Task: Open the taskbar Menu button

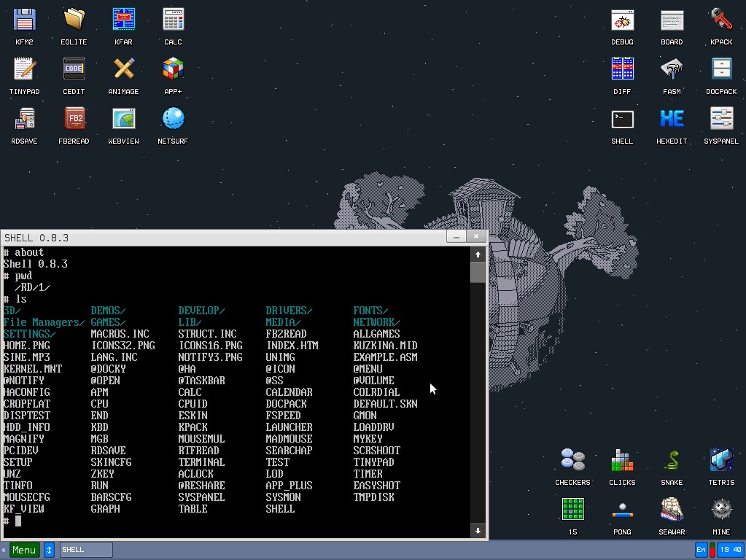Action: pyautogui.click(x=23, y=550)
